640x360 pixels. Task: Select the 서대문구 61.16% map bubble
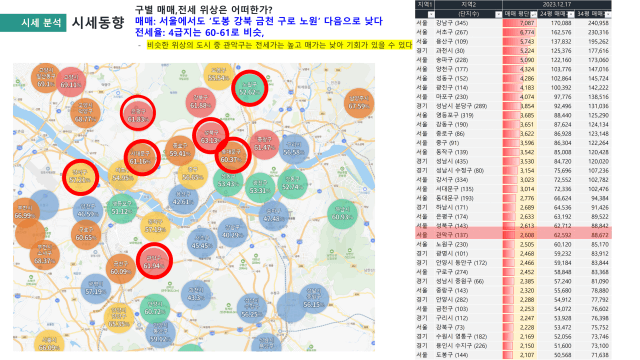point(142,158)
